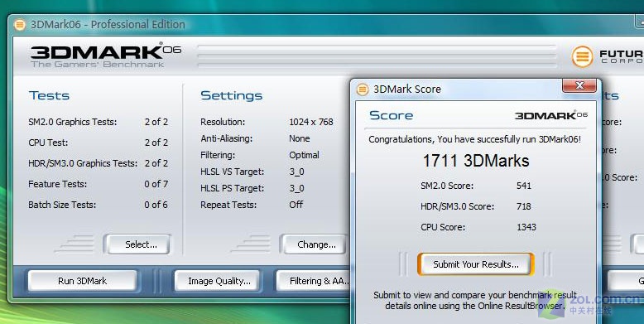Viewport: 644px width, 324px height.
Task: Click the CPU Score value 1343
Action: coord(526,226)
